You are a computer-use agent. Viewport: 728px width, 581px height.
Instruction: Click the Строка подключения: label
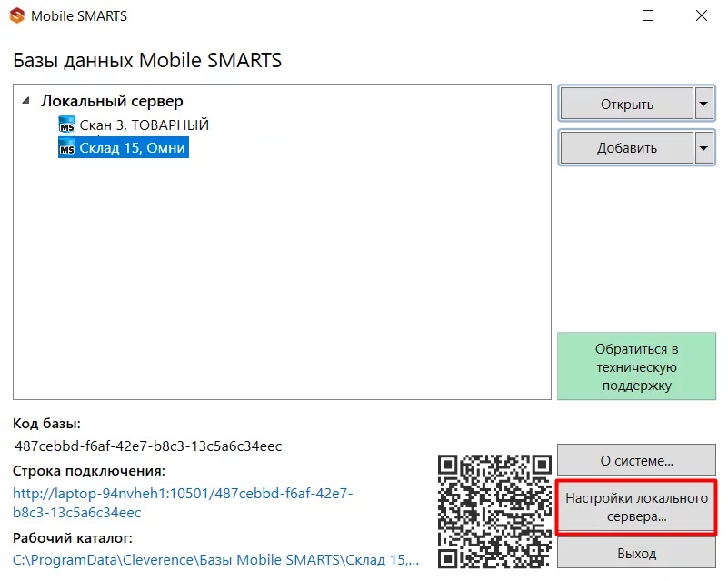(89, 471)
